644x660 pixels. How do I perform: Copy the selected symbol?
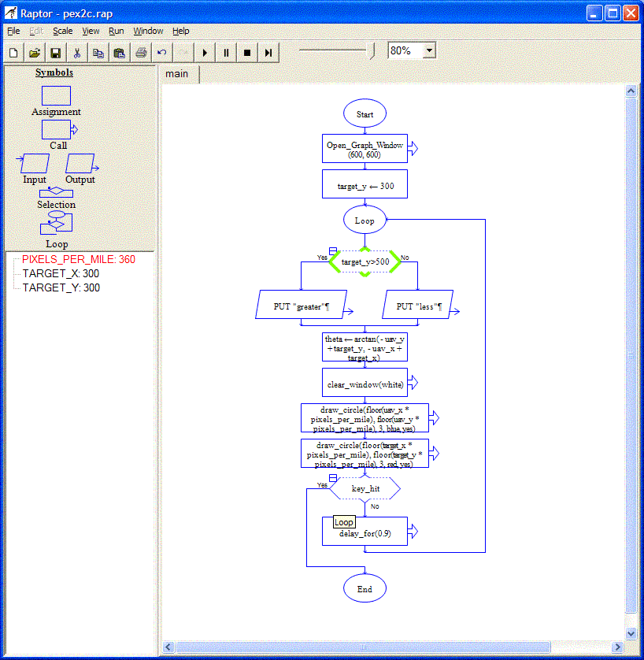tap(98, 53)
